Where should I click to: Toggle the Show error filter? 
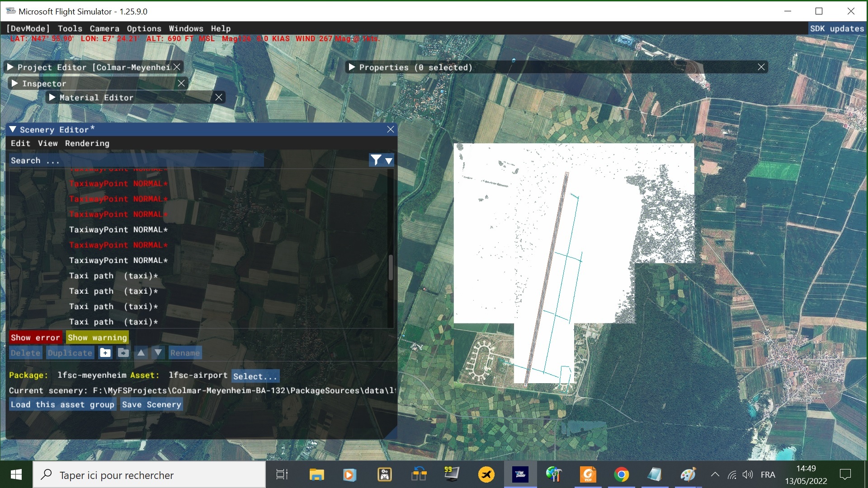(35, 338)
